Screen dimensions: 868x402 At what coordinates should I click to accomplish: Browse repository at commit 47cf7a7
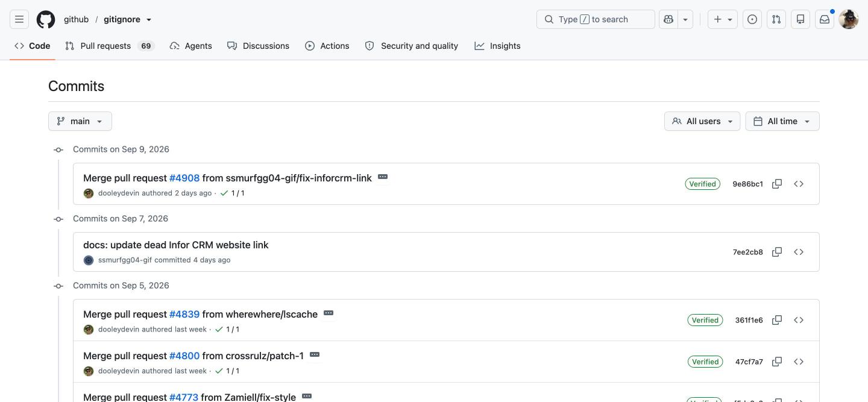pyautogui.click(x=799, y=362)
